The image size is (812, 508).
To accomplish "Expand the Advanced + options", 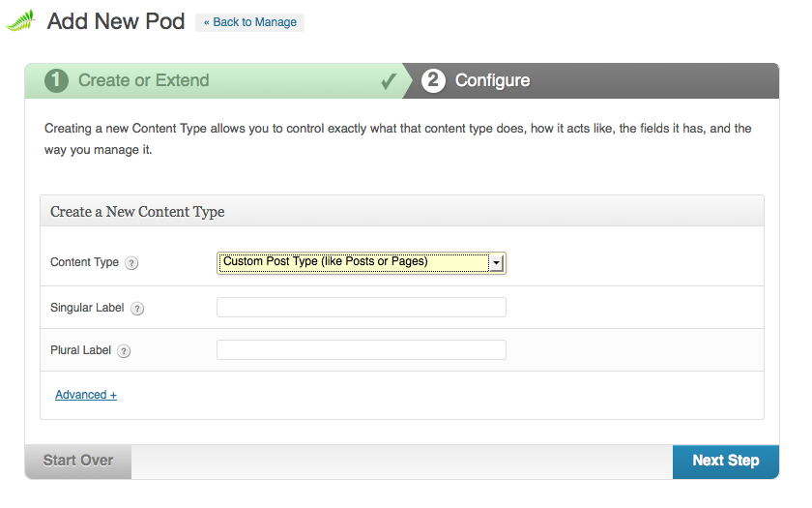I will click(x=86, y=395).
